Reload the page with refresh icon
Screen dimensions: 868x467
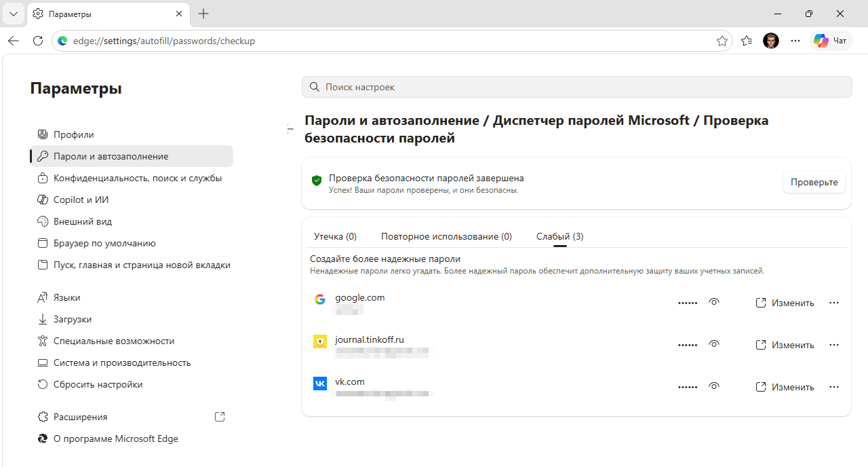(x=38, y=41)
